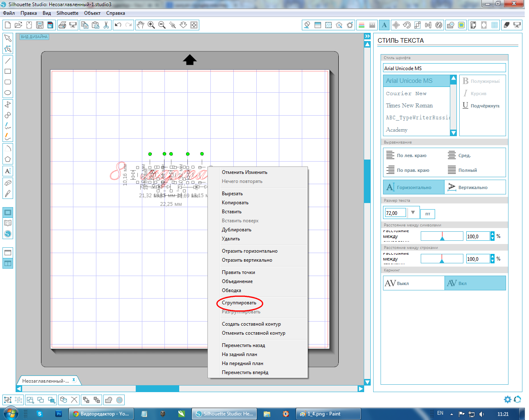529x420 pixels.
Task: Increase character spacing with stepper
Action: pos(493,234)
